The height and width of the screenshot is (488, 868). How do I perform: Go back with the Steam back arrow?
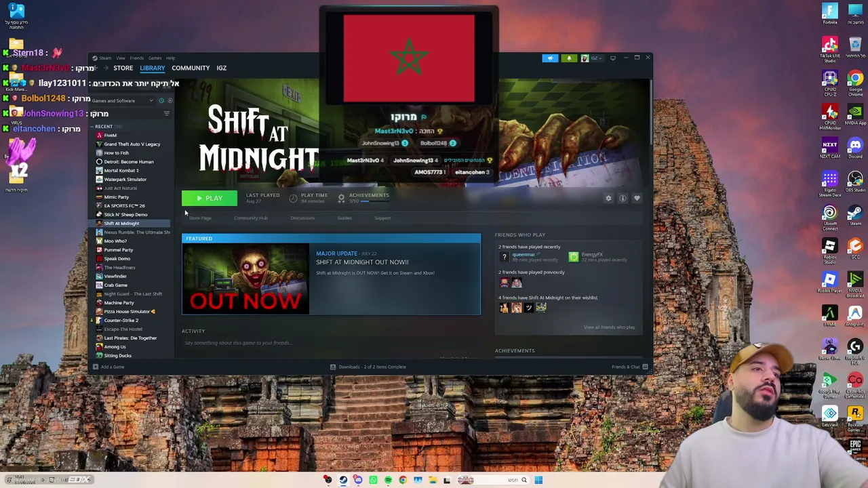pyautogui.click(x=96, y=68)
